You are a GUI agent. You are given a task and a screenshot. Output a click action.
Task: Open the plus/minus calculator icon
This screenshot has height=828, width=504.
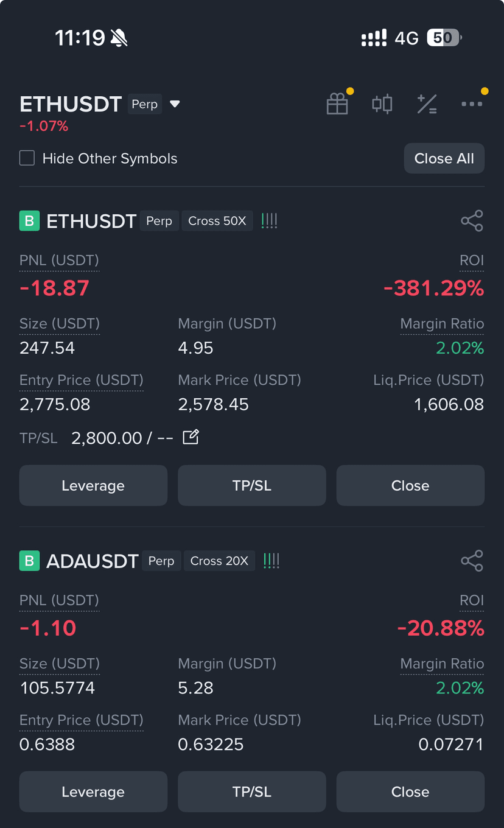click(427, 104)
